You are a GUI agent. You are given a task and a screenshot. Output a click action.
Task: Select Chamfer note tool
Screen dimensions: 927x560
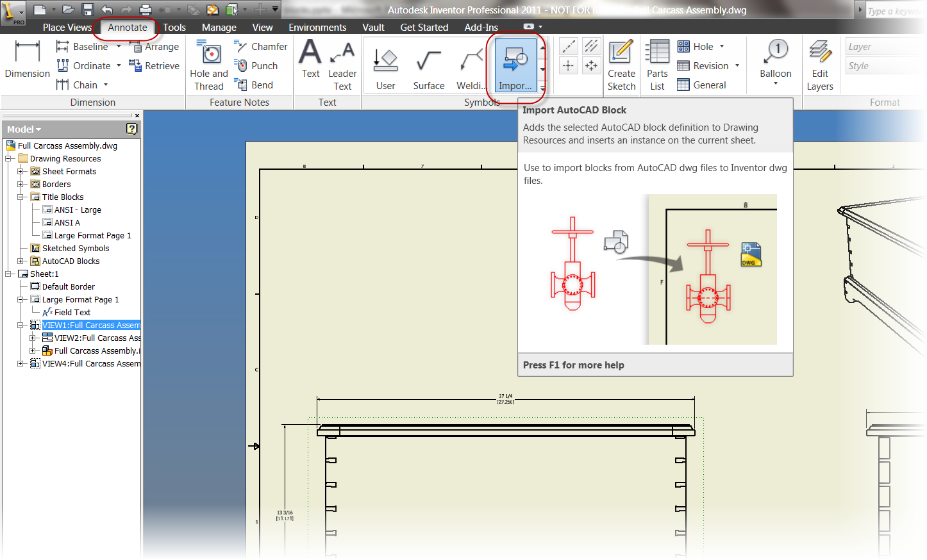[261, 46]
